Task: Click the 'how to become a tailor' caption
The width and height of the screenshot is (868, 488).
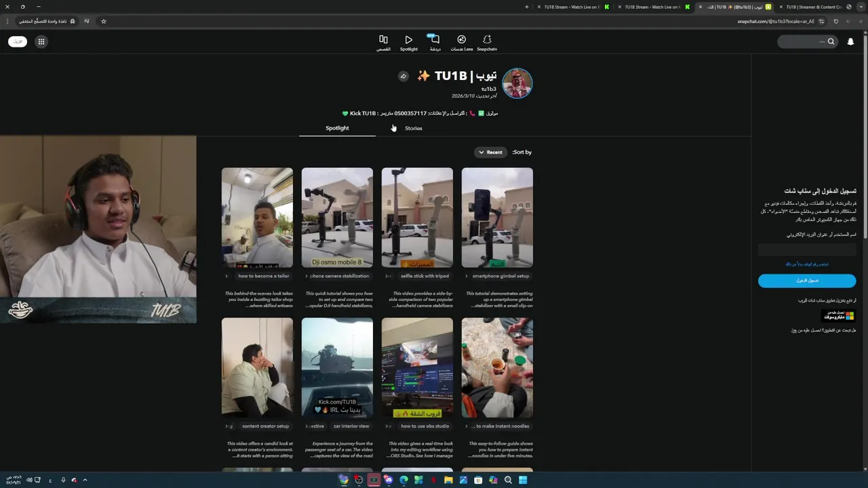Action: [x=264, y=277]
